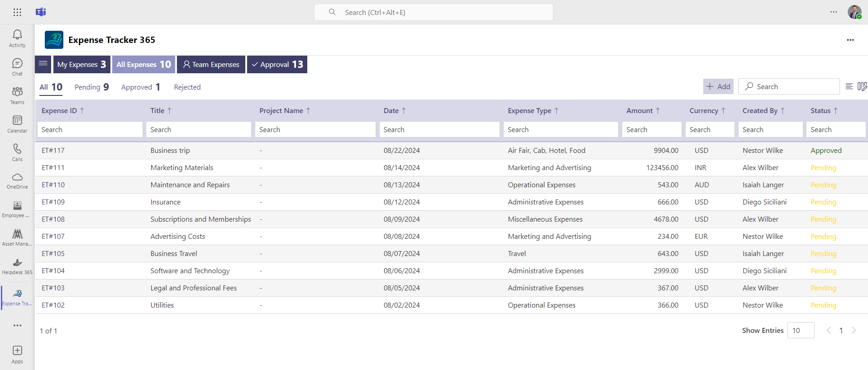This screenshot has height=370, width=868.
Task: Open Apps store in sidebar
Action: (x=17, y=355)
